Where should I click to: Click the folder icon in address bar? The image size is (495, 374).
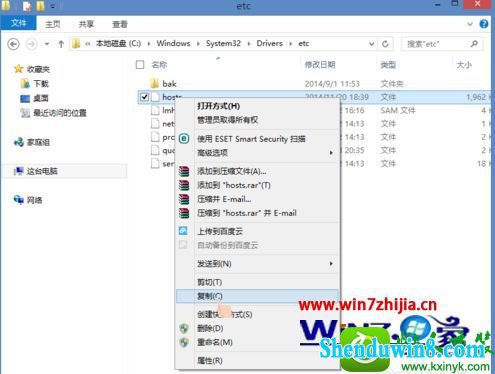76,44
